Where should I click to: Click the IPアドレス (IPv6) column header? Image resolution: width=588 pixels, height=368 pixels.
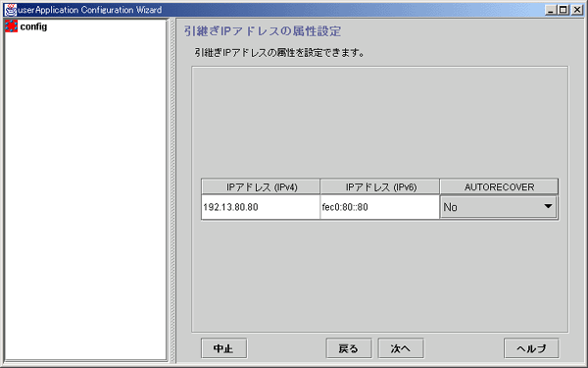[x=380, y=186]
